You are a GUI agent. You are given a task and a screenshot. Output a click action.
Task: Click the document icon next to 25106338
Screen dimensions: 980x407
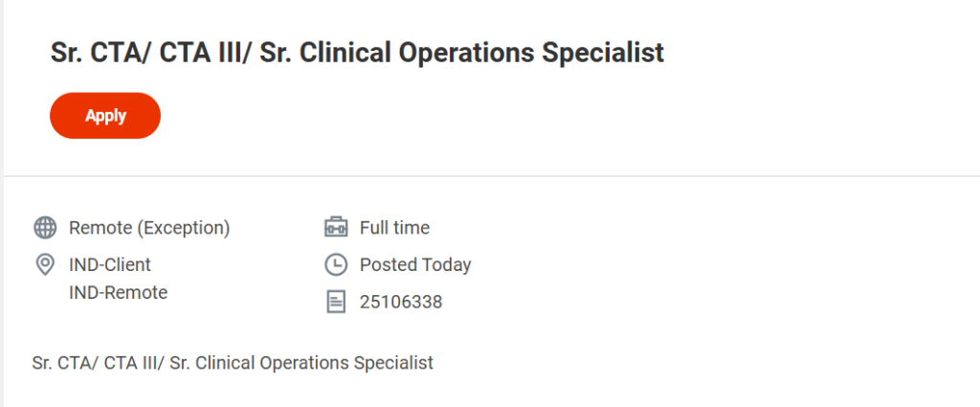pos(335,303)
